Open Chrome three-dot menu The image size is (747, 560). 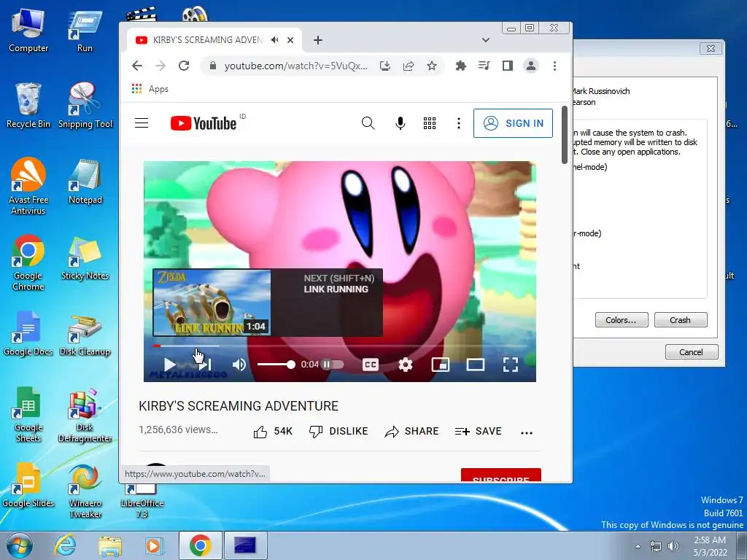[554, 66]
